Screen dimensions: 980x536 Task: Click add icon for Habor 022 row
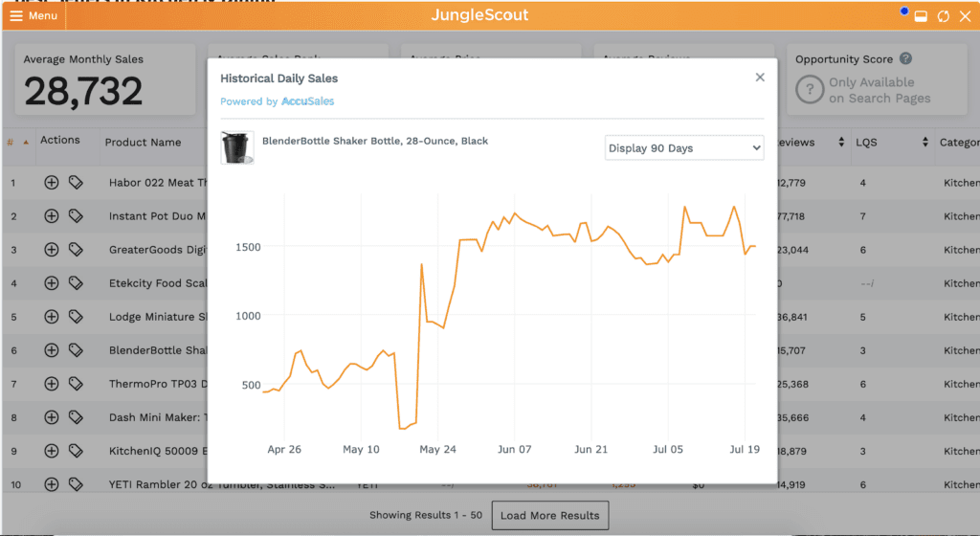[52, 183]
